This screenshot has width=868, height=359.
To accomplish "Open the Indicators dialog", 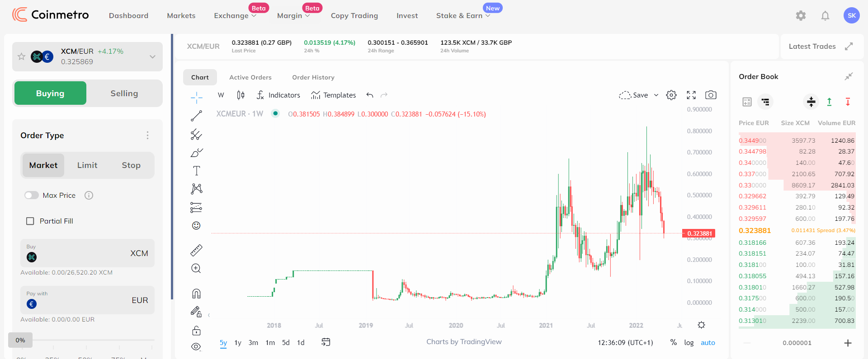I will click(x=278, y=95).
